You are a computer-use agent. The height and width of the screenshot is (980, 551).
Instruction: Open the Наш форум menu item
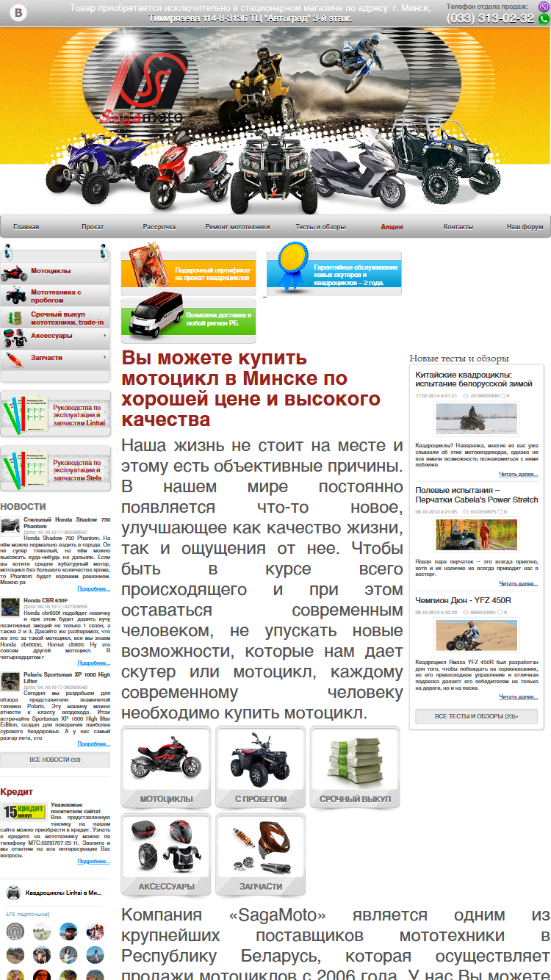tap(525, 227)
